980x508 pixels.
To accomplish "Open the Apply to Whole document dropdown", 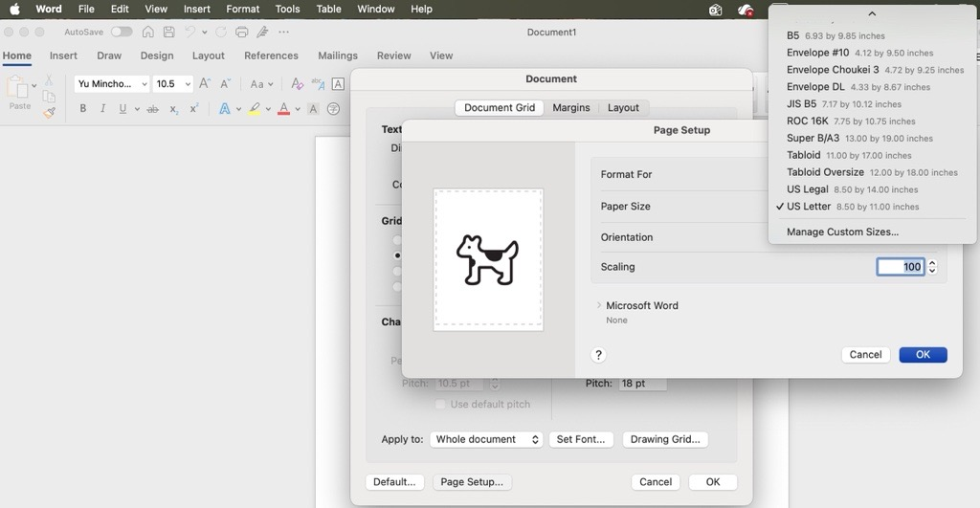I will coord(486,439).
